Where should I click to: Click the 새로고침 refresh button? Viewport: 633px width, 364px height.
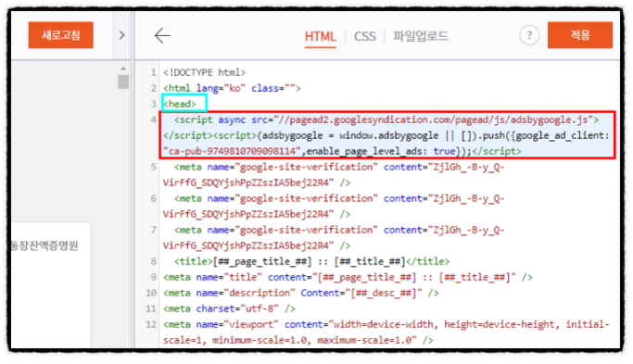pos(60,35)
